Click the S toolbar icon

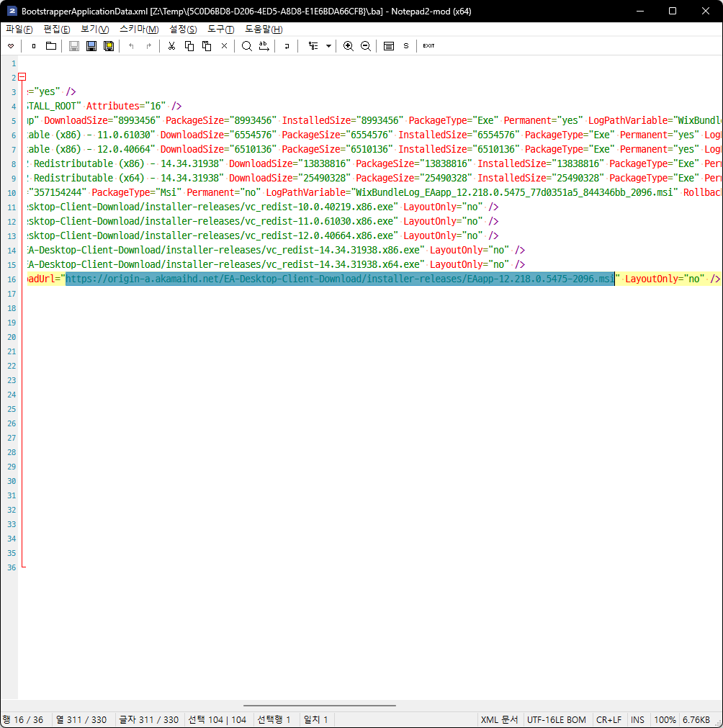(406, 46)
